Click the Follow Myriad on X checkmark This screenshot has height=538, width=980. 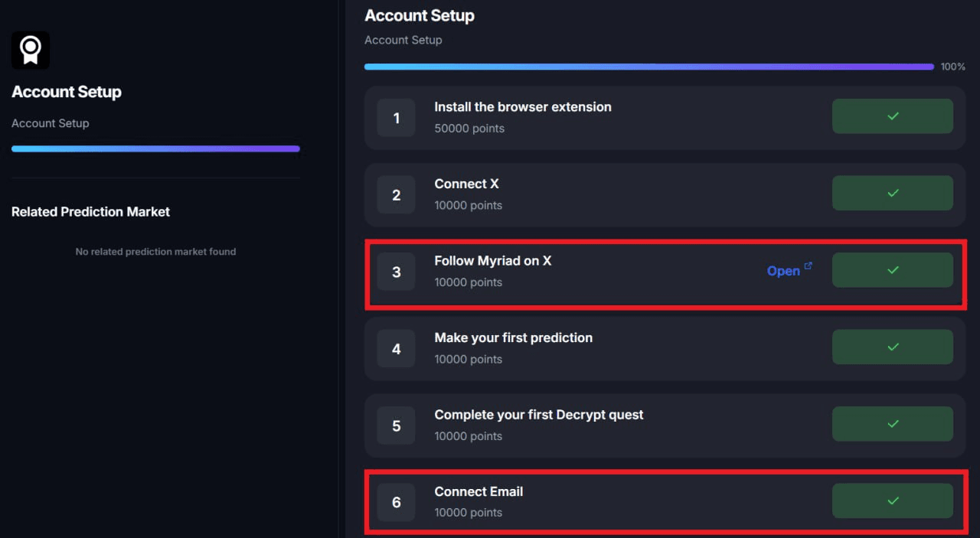coord(893,270)
